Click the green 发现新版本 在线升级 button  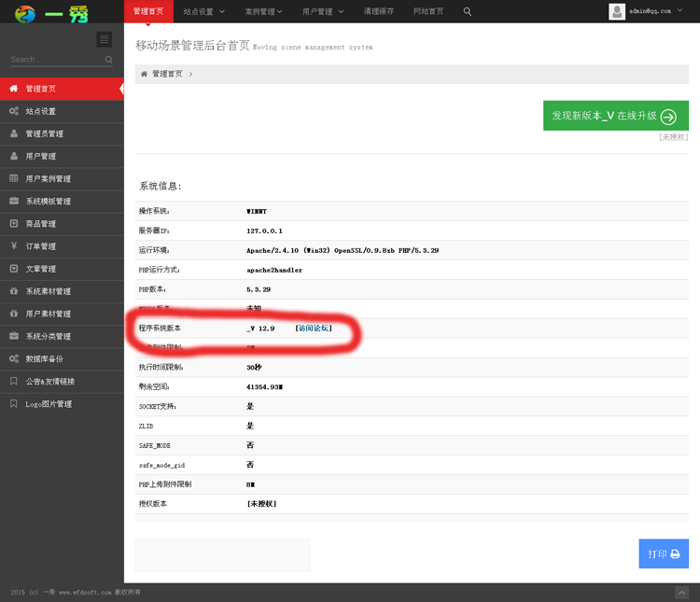click(x=616, y=116)
